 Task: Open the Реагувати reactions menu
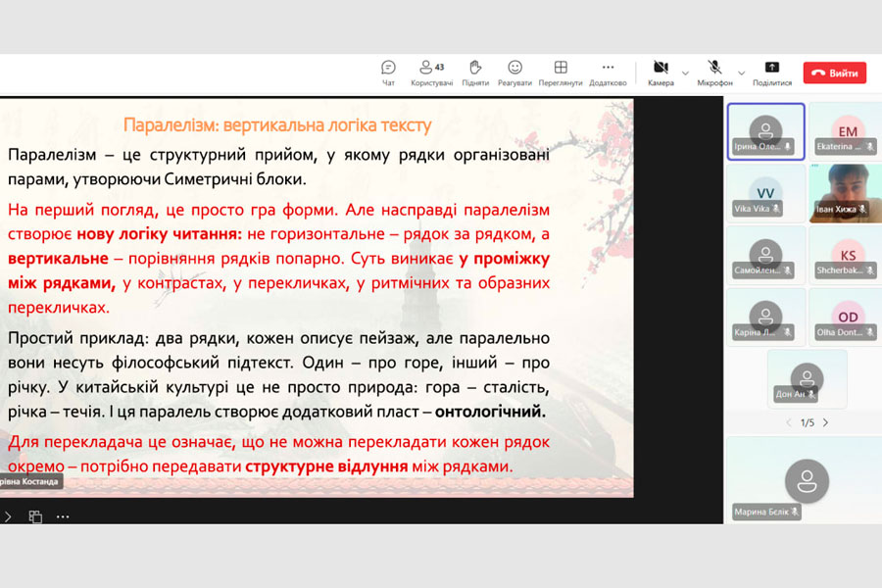514,73
